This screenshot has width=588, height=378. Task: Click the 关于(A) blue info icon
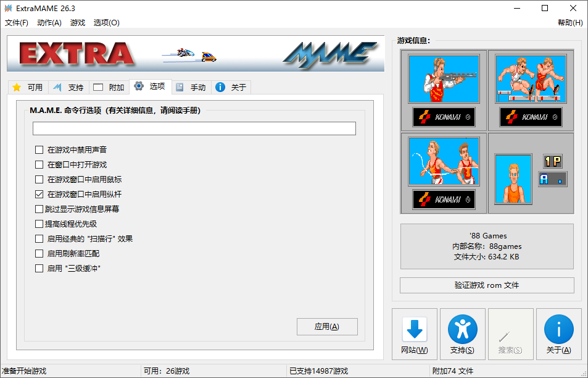point(558,329)
